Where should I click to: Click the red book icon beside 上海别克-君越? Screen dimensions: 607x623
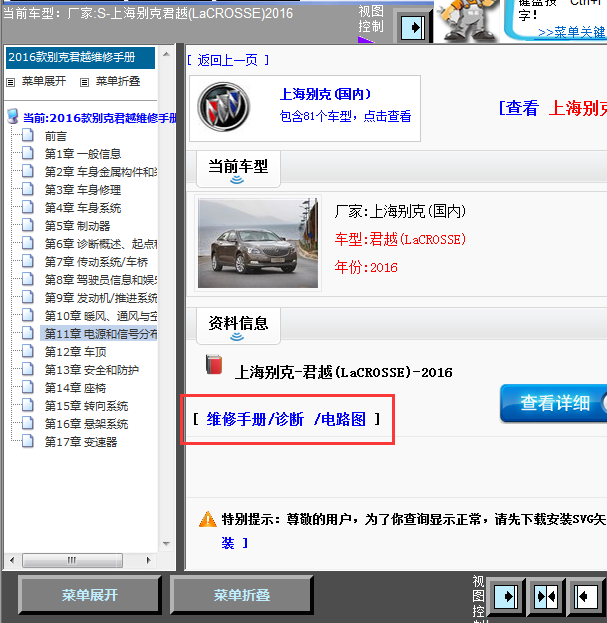pos(214,364)
